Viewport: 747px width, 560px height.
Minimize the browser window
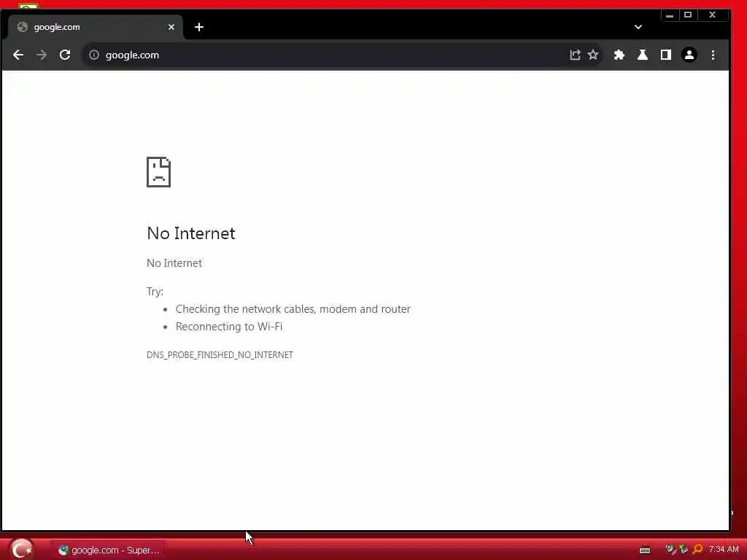coord(670,15)
